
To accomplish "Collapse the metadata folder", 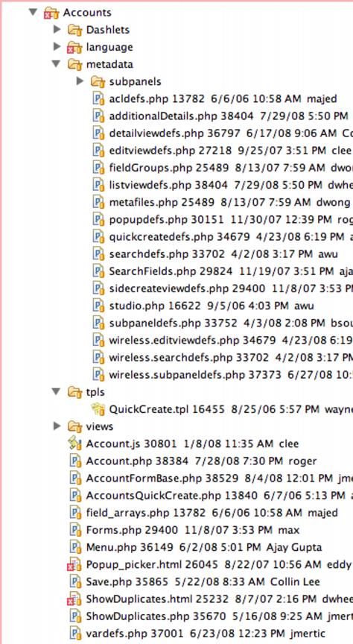I will click(x=57, y=63).
